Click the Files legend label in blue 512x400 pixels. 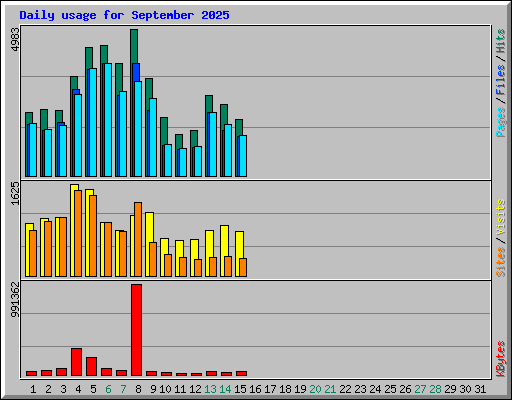500,80
